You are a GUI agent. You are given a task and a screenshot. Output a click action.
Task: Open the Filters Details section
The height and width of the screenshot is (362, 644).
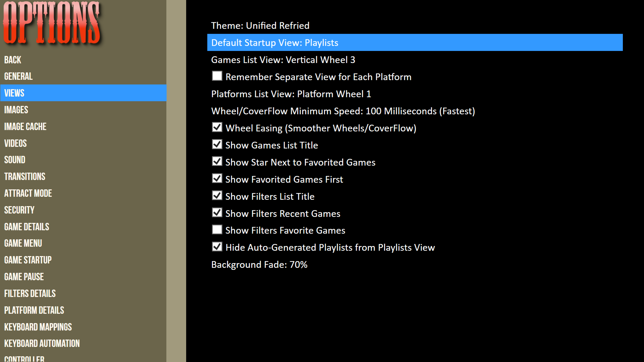tap(83, 293)
